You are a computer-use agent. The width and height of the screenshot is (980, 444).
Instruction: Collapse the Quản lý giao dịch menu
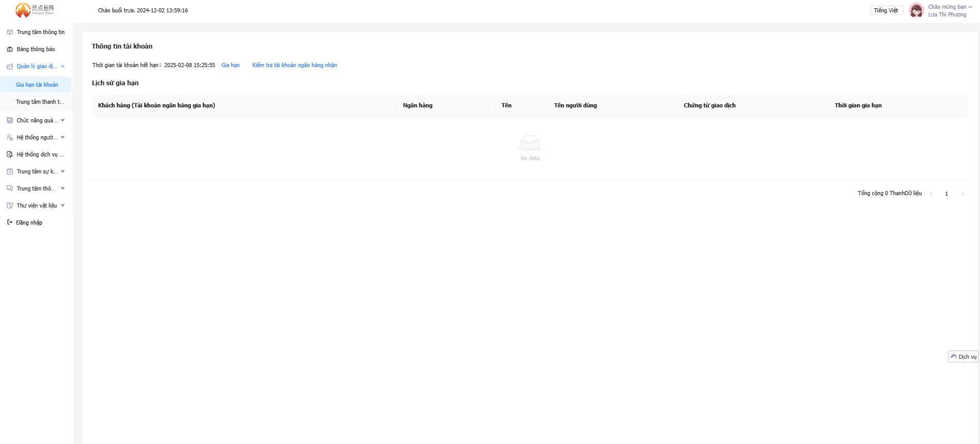click(62, 66)
